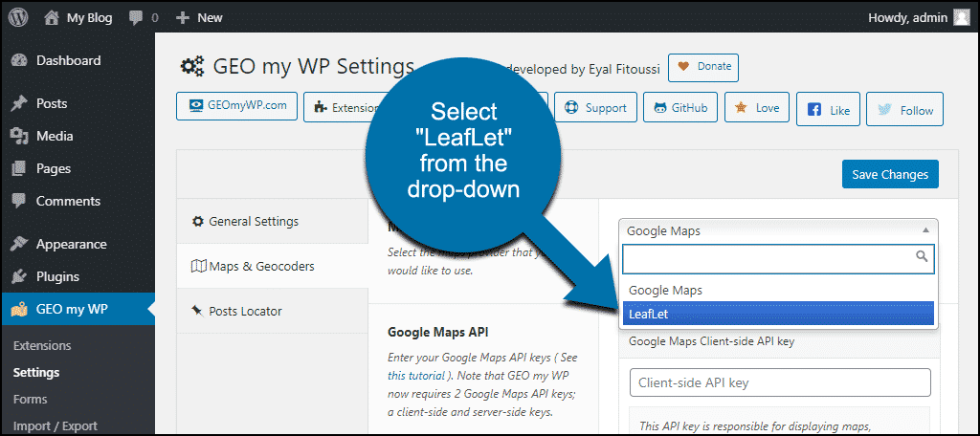This screenshot has height=436, width=980.
Task: Click the Posts pin icon
Action: (19, 104)
